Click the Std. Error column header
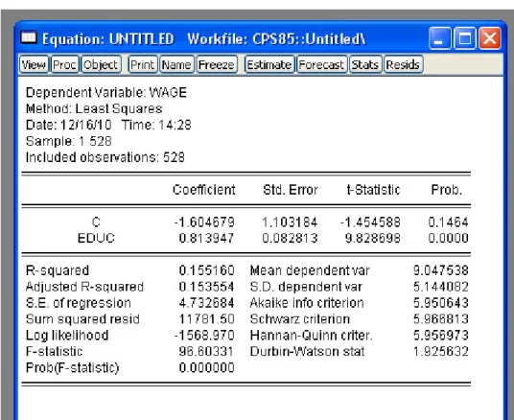 point(291,190)
